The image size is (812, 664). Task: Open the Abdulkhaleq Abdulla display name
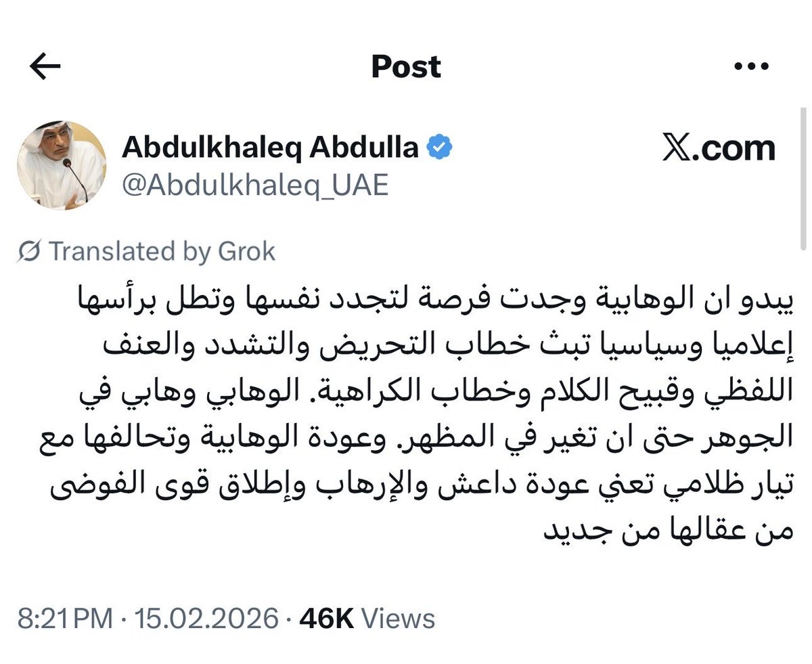coord(270,147)
